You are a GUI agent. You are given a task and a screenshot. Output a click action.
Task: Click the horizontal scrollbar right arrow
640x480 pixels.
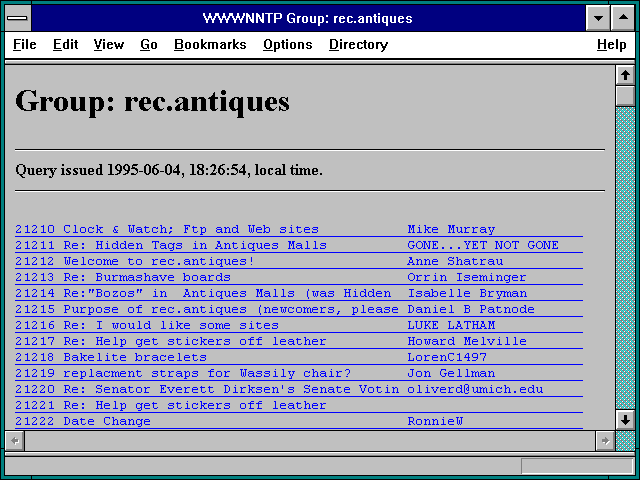tap(605, 440)
